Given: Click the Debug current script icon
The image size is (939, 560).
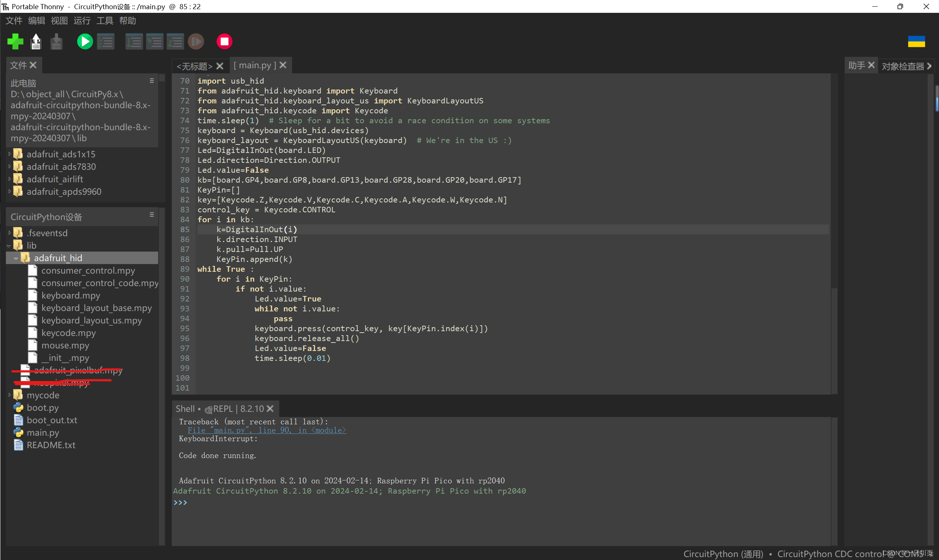Looking at the screenshot, I should click(x=106, y=41).
